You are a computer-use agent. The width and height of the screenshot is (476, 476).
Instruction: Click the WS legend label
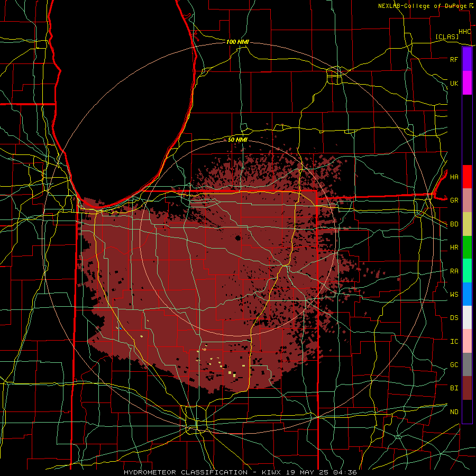point(454,295)
